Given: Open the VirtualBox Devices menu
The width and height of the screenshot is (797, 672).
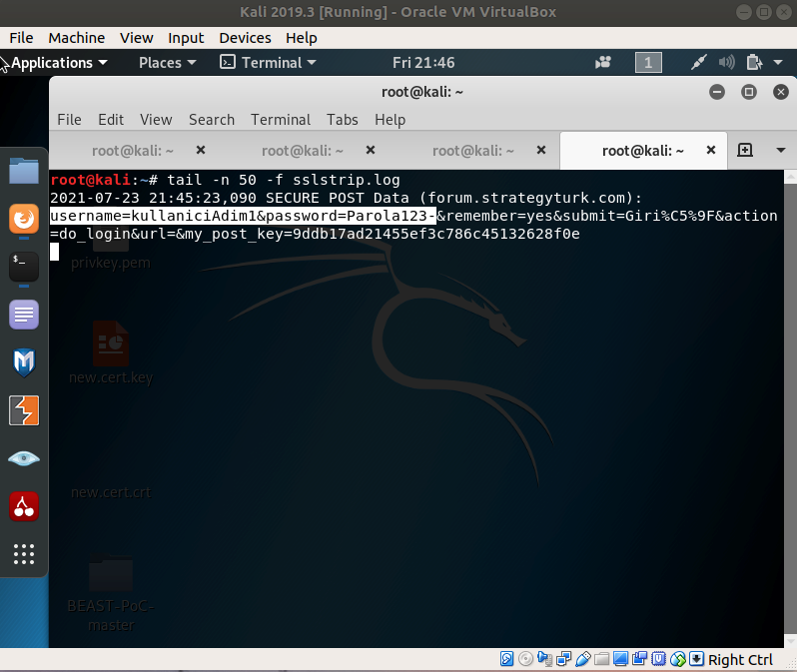Looking at the screenshot, I should pos(245,38).
